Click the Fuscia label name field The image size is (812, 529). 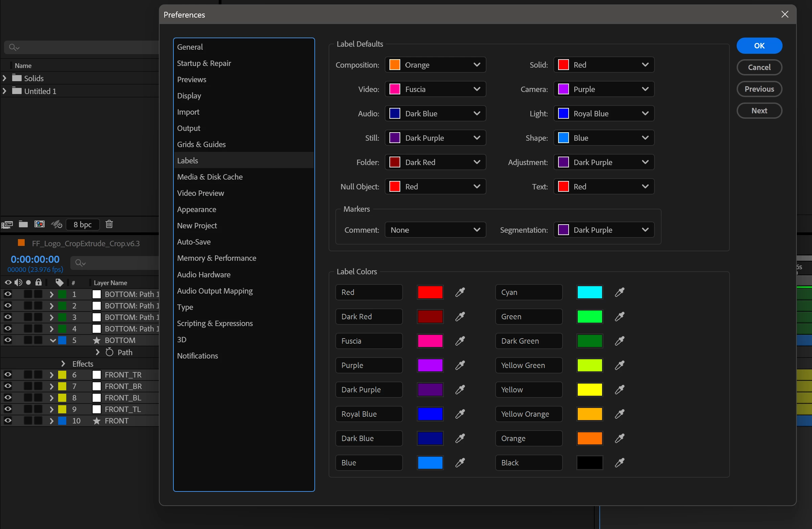click(369, 341)
